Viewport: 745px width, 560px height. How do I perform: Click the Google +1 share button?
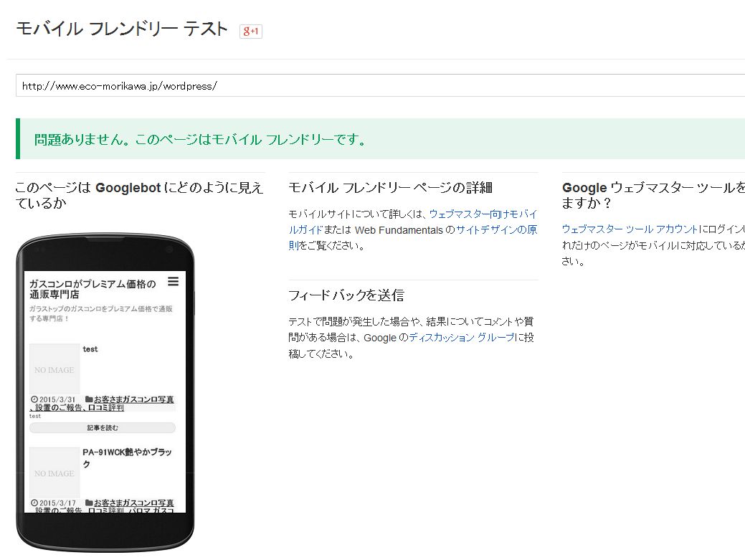(250, 31)
